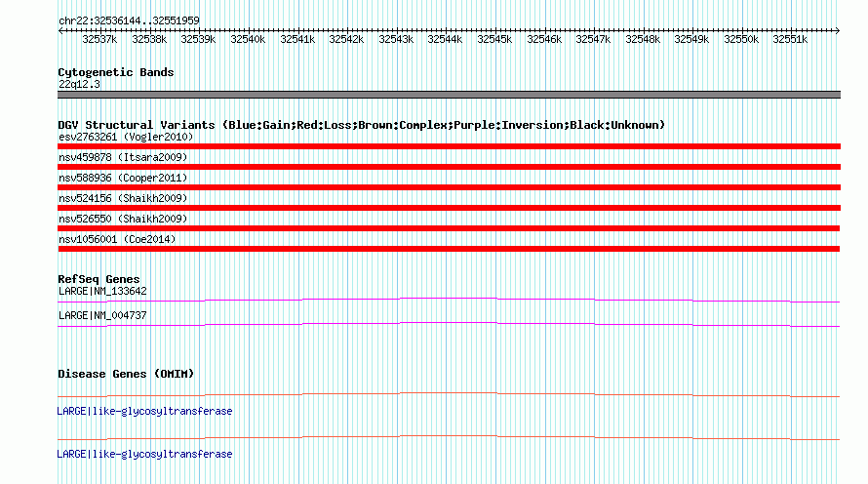Click the 32540k ruler tick label
The image size is (868, 484).
pos(248,39)
